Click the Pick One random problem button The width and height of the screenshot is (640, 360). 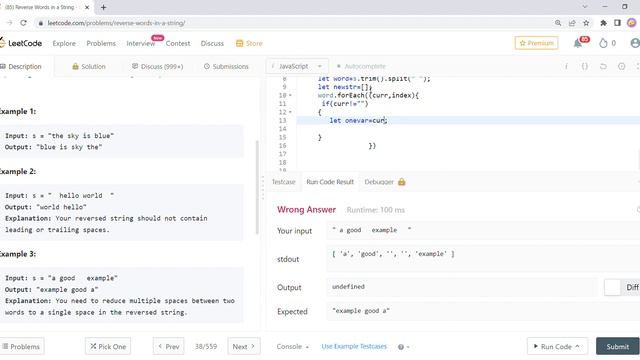[108, 347]
